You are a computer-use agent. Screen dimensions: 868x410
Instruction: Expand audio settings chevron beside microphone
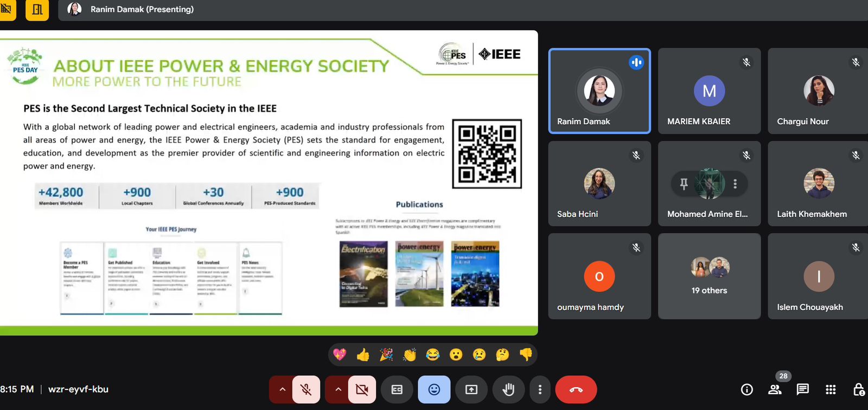pyautogui.click(x=282, y=389)
